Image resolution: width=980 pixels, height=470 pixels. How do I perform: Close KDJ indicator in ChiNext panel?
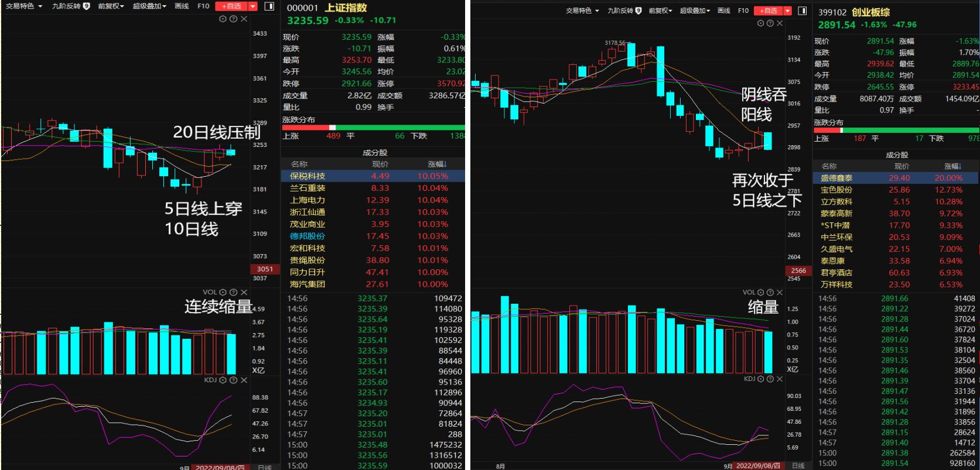click(x=780, y=379)
